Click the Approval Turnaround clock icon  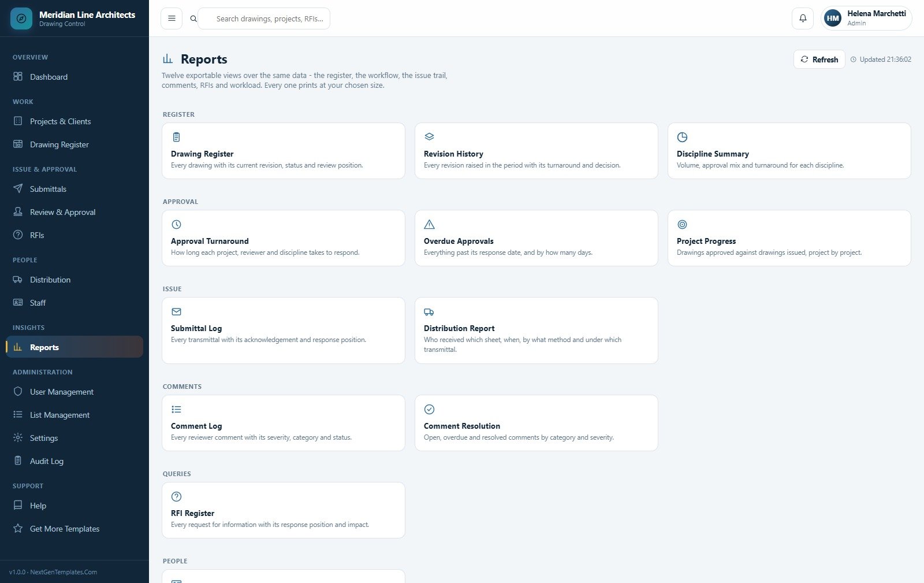click(176, 224)
